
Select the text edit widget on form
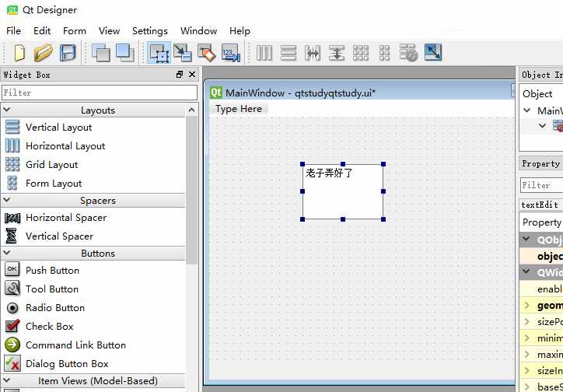(343, 191)
